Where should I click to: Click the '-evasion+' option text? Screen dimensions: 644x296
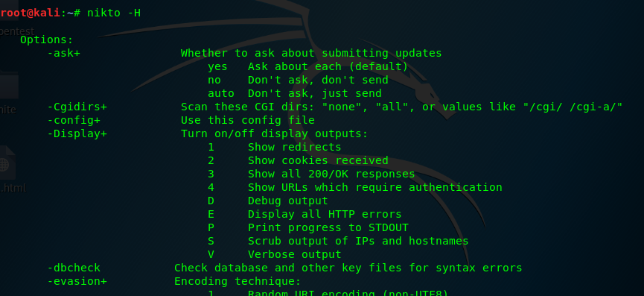point(77,282)
